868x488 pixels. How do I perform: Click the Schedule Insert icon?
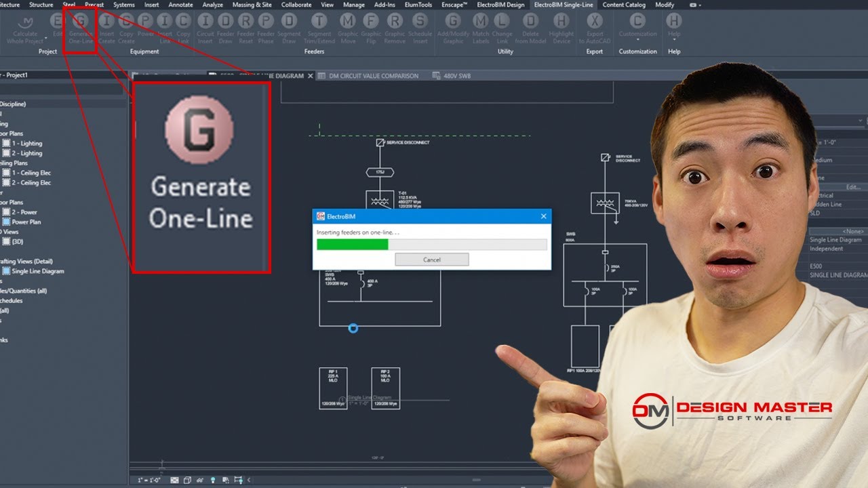pos(420,22)
